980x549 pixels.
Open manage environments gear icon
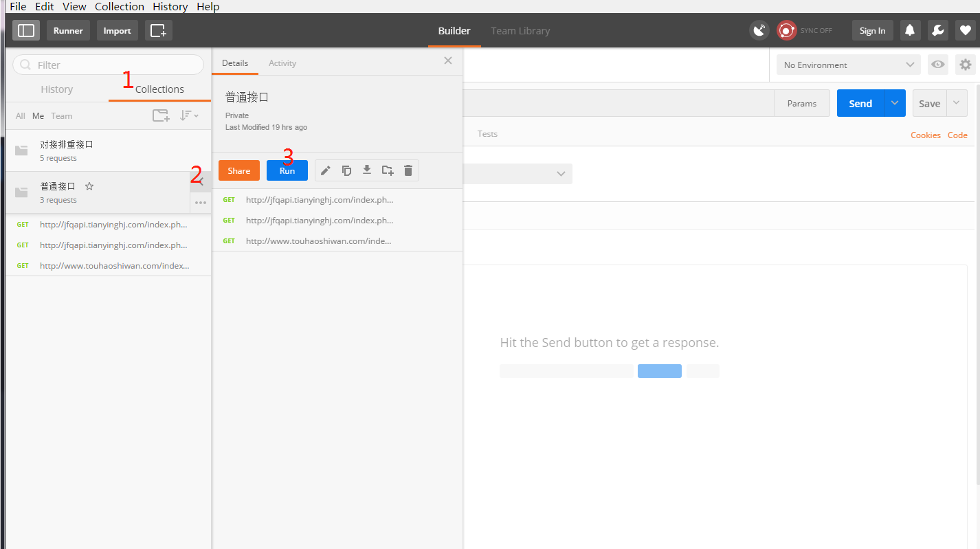click(966, 65)
